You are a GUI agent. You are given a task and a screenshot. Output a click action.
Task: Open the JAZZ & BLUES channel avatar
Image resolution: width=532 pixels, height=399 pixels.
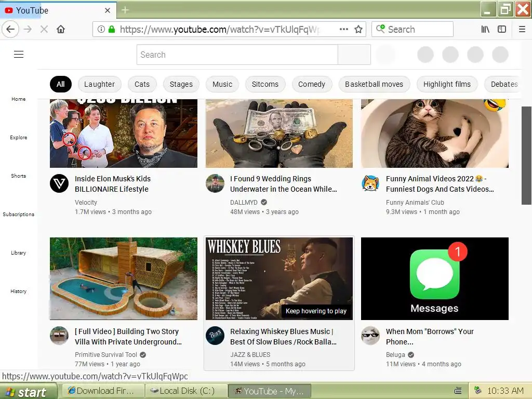(215, 336)
